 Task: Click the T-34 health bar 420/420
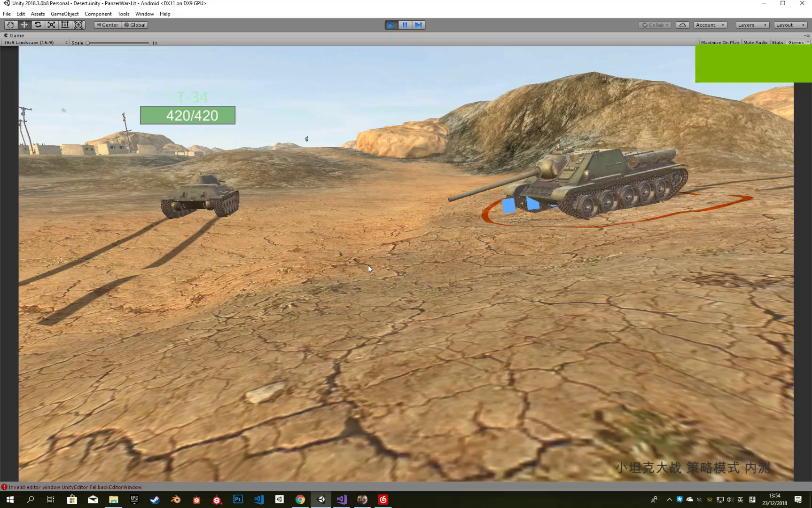[187, 115]
